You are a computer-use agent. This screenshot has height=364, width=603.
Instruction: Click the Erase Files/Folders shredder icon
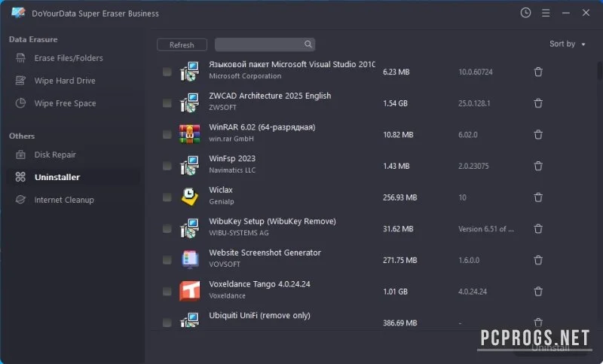[x=20, y=58]
